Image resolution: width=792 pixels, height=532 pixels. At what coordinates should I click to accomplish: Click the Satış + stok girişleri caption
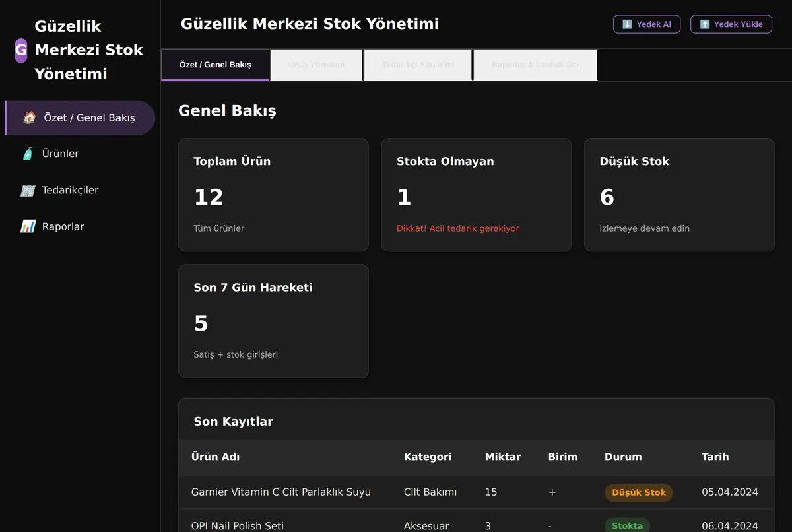(236, 355)
